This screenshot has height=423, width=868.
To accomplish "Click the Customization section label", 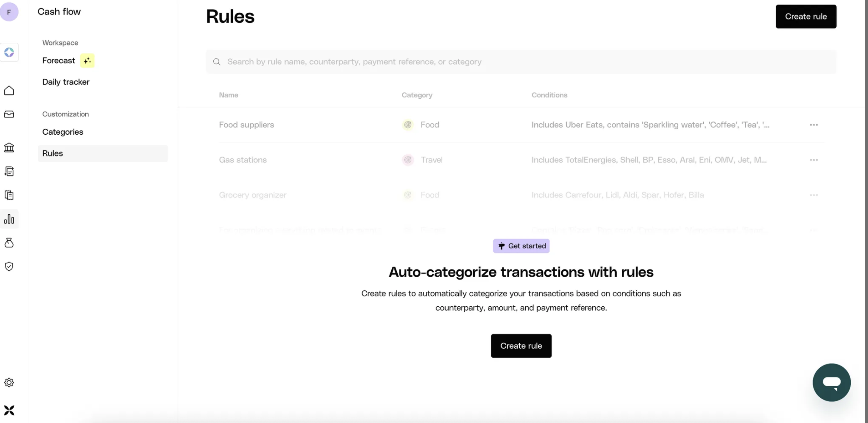I will (x=65, y=114).
